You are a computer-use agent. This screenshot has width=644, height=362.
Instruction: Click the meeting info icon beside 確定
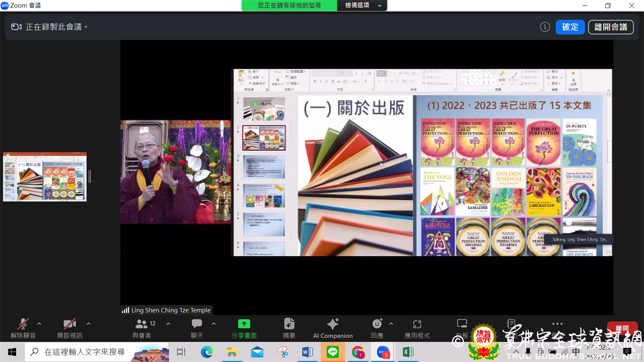(545, 27)
